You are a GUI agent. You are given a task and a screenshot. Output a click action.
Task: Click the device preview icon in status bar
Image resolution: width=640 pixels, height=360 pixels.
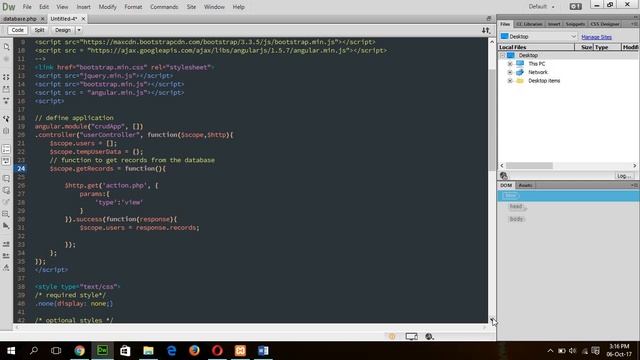411,336
